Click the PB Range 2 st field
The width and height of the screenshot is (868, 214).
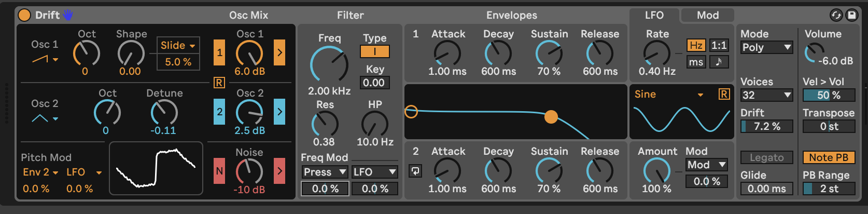point(829,189)
